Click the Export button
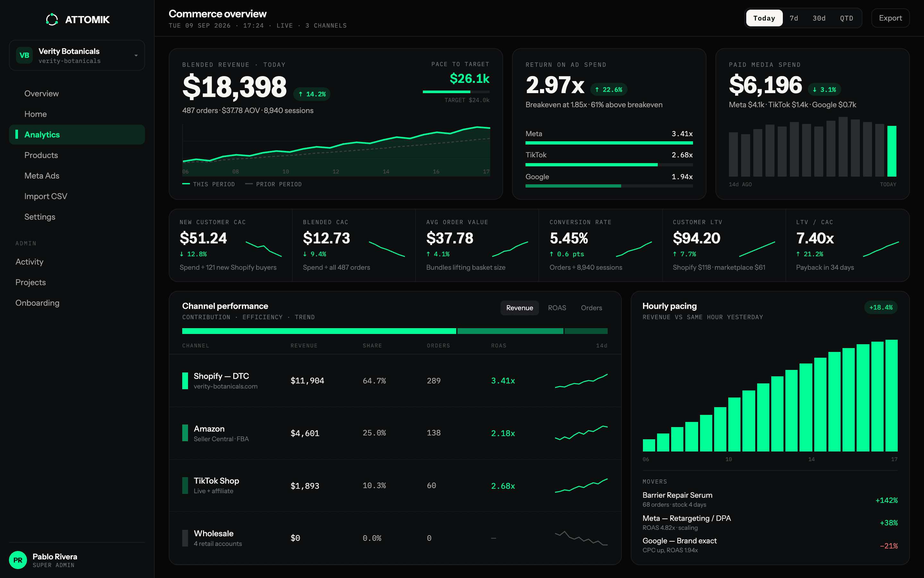Image resolution: width=924 pixels, height=578 pixels. (890, 18)
